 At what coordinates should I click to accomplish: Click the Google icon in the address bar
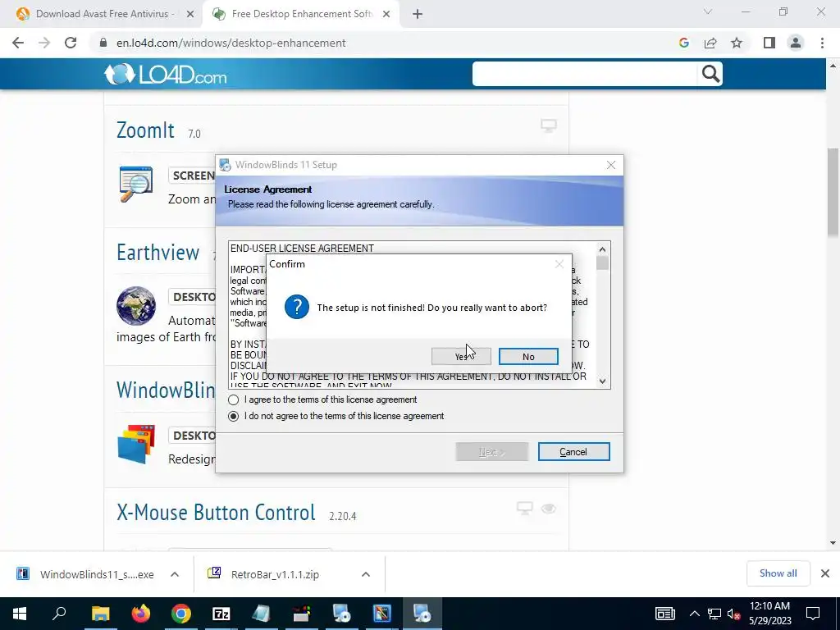click(683, 43)
